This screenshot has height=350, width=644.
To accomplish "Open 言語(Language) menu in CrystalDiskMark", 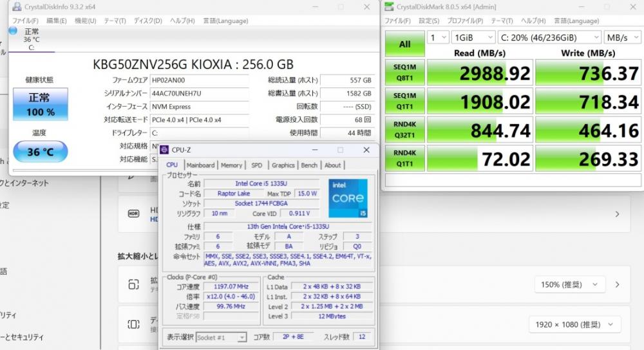I will tap(576, 21).
